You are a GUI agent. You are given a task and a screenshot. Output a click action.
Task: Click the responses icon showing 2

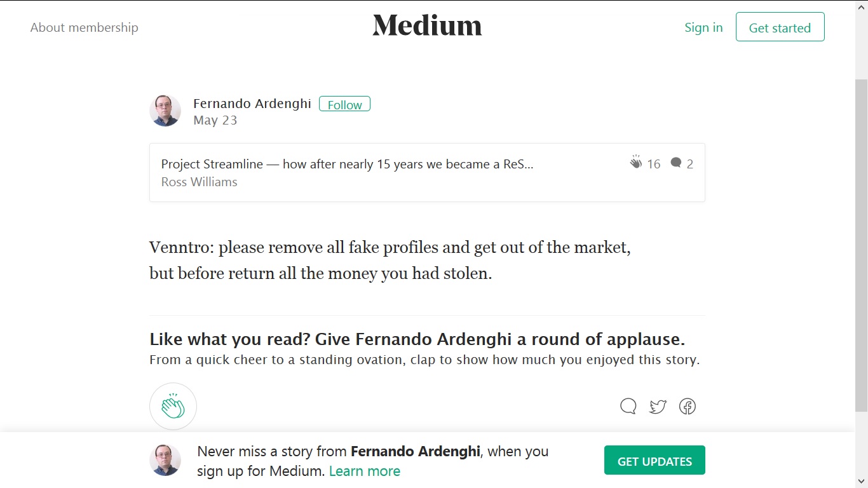pos(676,163)
